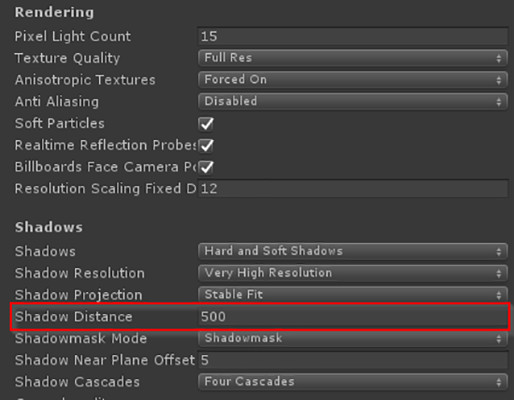This screenshot has height=400, width=514.
Task: Toggle the Soft Particles checkbox
Action: 206,124
